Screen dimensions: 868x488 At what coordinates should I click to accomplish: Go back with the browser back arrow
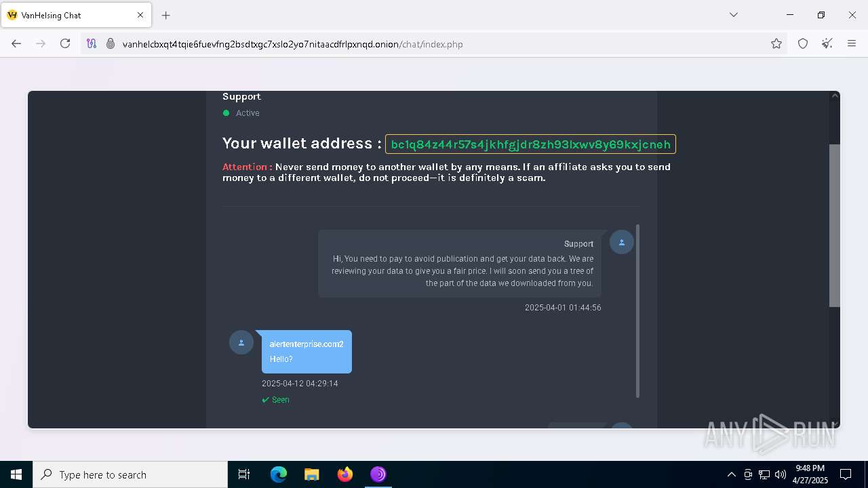coord(16,43)
